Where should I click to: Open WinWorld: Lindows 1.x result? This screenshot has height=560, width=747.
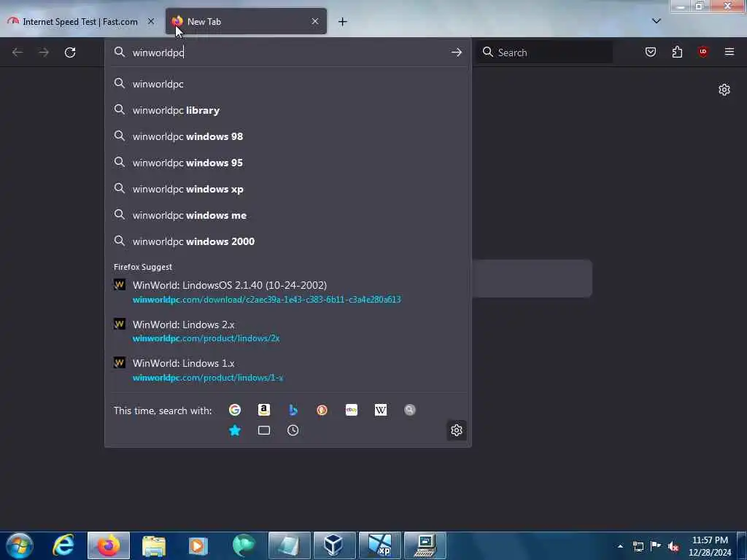pos(288,370)
